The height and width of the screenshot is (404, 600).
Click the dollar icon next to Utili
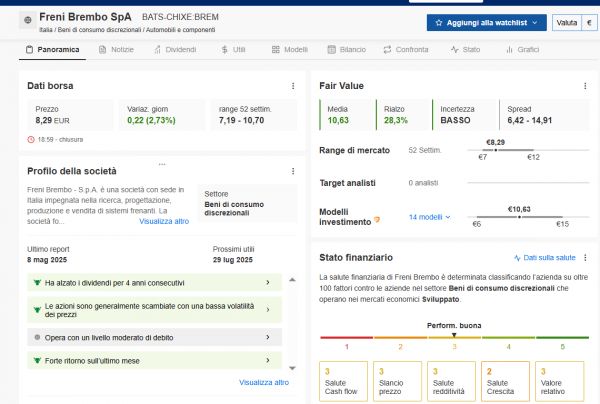(225, 50)
